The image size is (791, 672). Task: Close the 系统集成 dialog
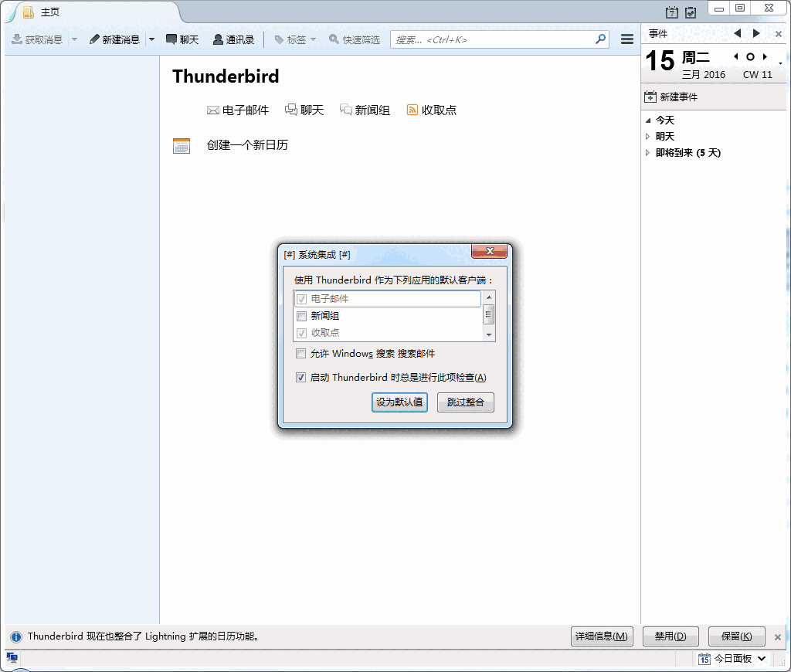pyautogui.click(x=489, y=251)
